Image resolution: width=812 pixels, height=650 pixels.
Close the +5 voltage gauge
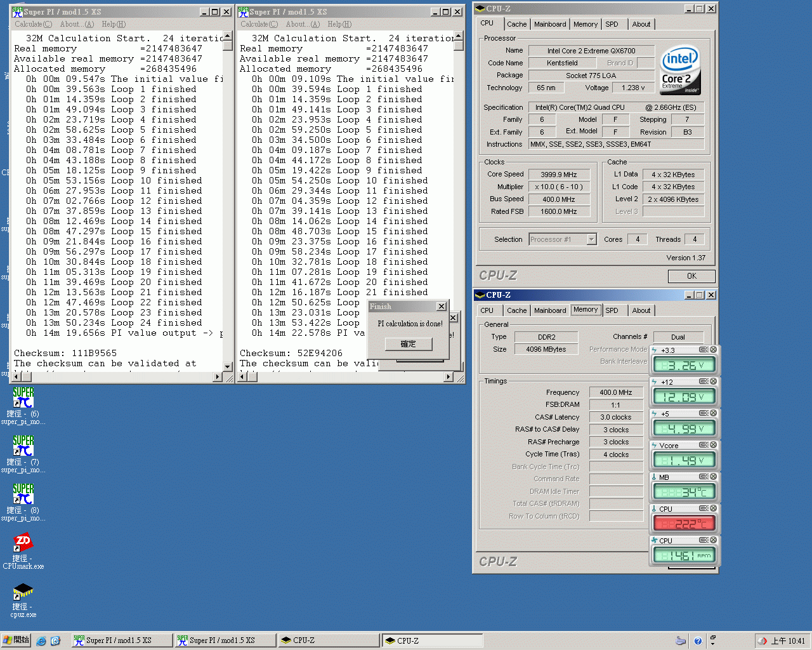click(713, 413)
